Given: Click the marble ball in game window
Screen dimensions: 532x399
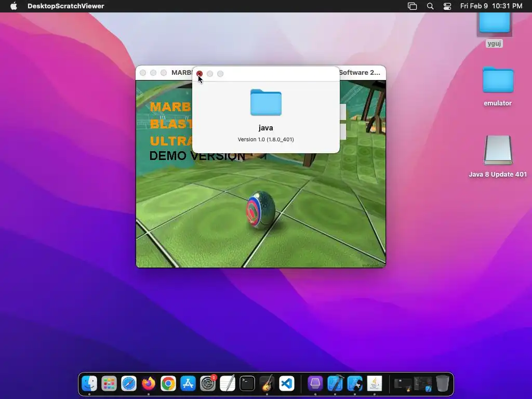Looking at the screenshot, I should tap(261, 210).
